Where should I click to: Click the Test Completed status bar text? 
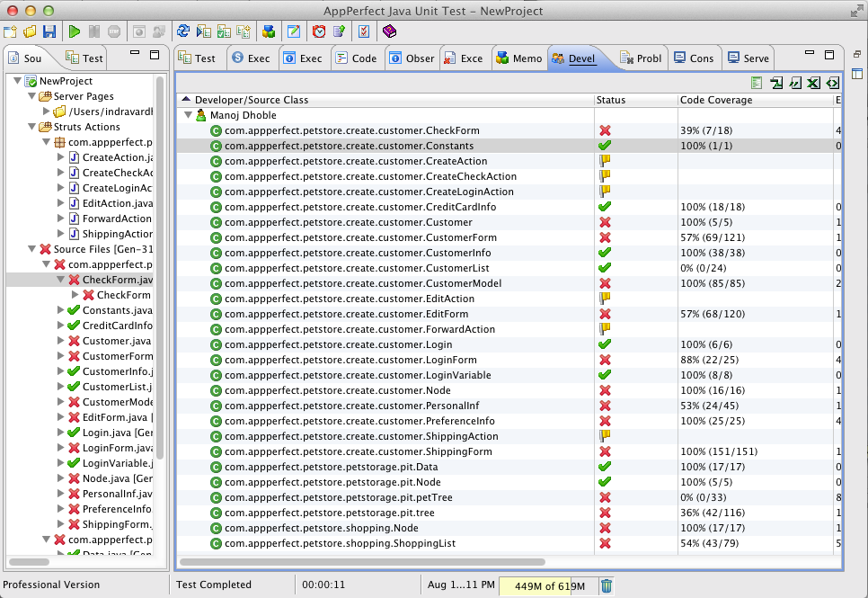point(214,585)
